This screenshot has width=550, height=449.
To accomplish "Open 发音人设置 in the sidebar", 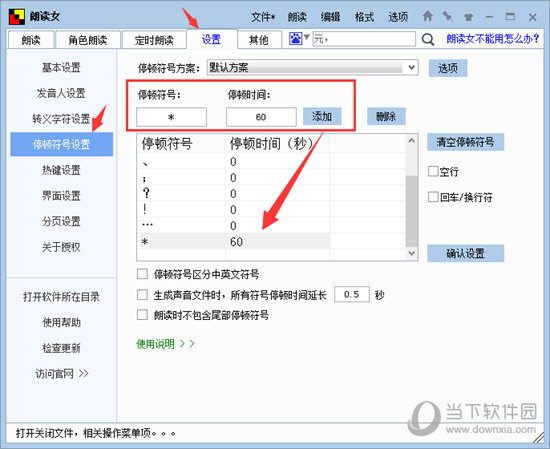I will [61, 93].
